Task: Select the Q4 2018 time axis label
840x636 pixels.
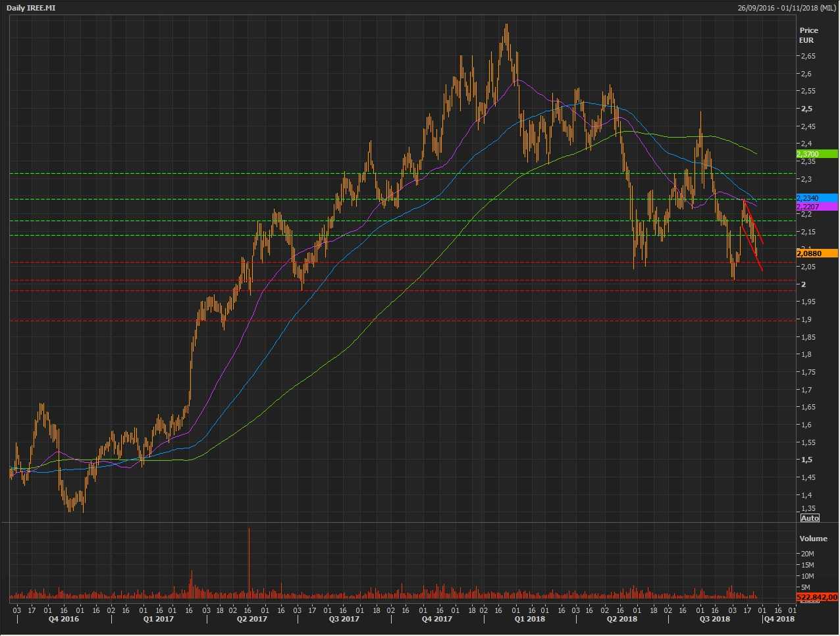Action: pos(779,619)
